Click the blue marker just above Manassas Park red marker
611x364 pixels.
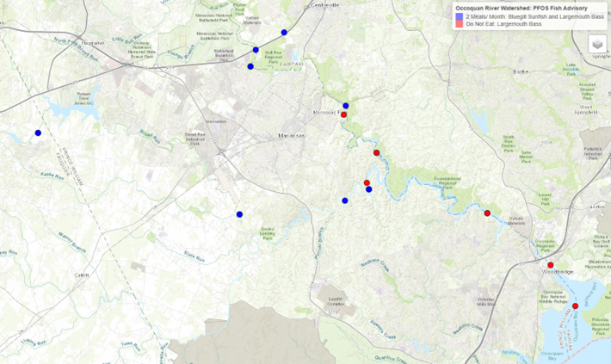(345, 106)
